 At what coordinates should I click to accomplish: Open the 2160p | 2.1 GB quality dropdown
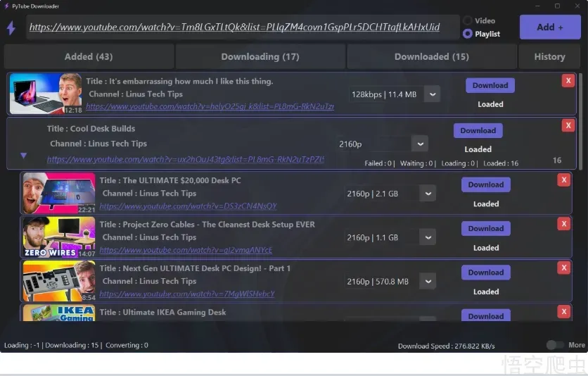point(428,194)
